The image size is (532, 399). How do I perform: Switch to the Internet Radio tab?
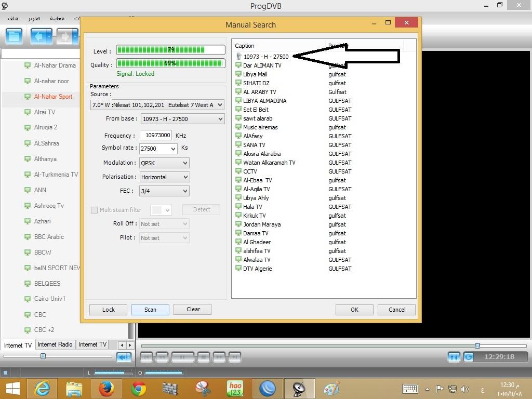pyautogui.click(x=55, y=344)
